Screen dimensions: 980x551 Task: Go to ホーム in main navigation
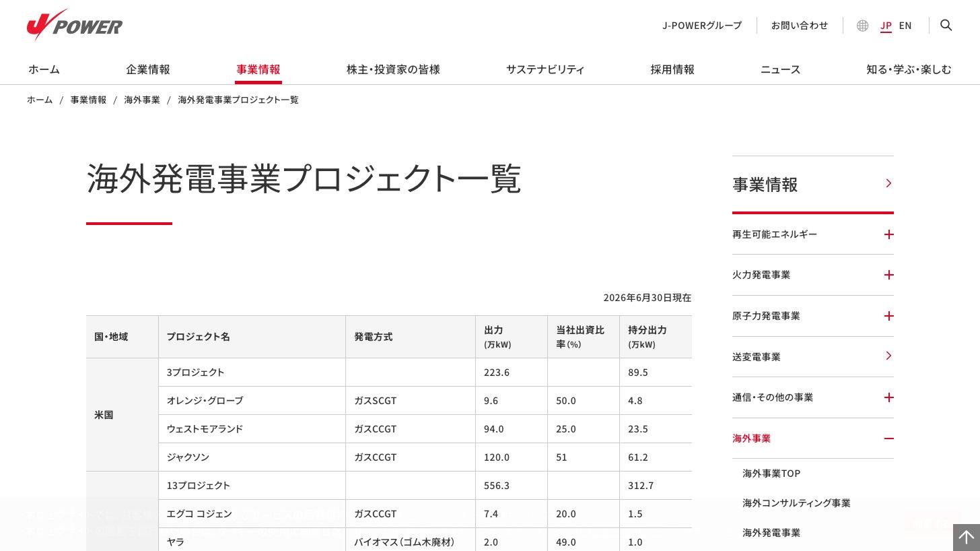44,69
